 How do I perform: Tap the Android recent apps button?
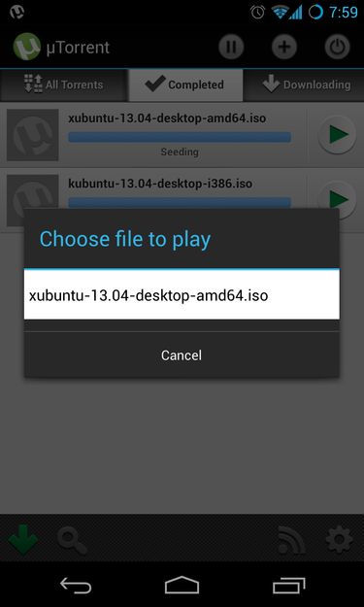289,585
